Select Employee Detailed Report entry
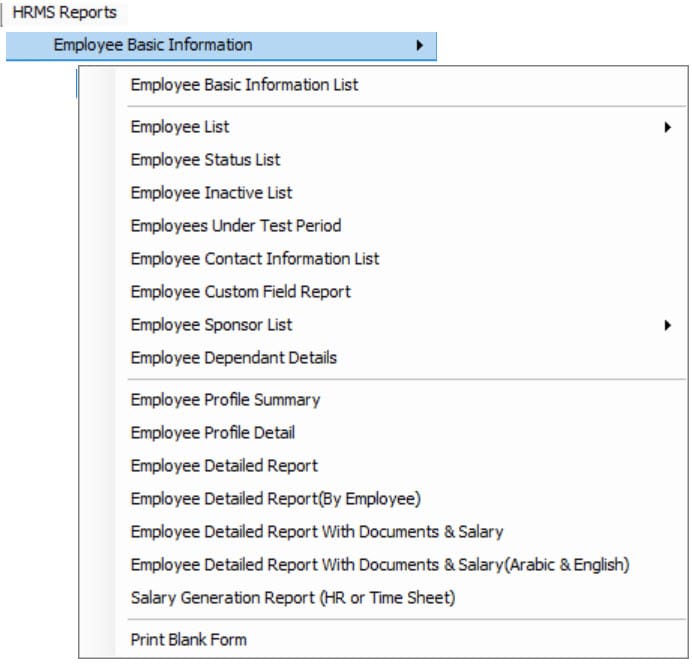692x664 pixels. (383, 466)
